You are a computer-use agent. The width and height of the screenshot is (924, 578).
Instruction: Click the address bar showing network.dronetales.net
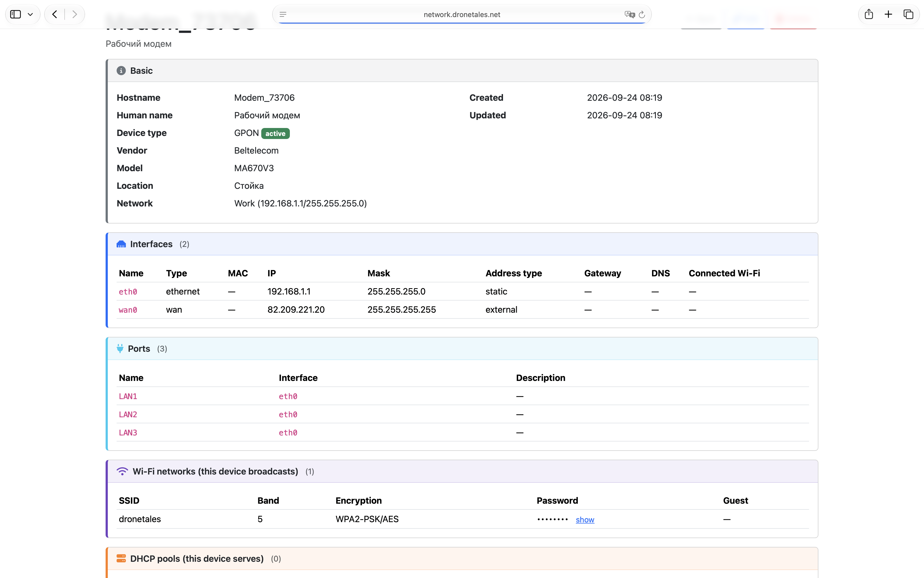click(x=462, y=15)
